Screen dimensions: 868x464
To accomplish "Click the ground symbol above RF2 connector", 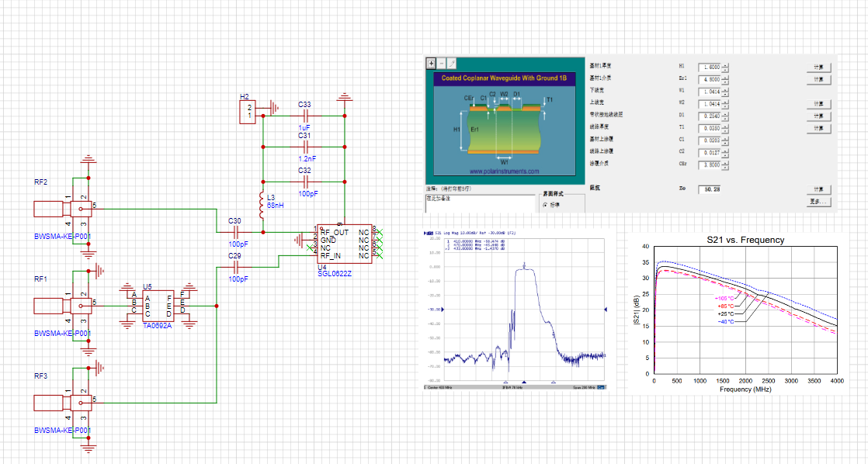I will click(88, 159).
